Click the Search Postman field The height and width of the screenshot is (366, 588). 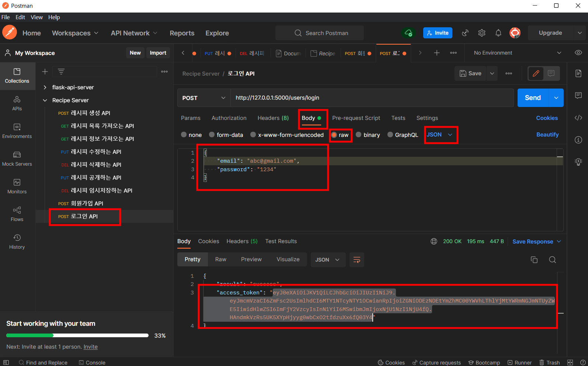pos(320,33)
